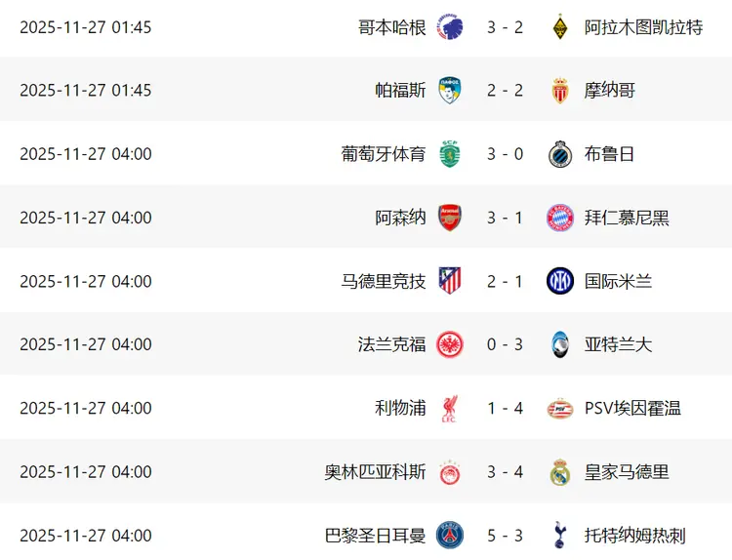Click the Inter Milan club crest
This screenshot has height=560, width=732.
coord(560,281)
